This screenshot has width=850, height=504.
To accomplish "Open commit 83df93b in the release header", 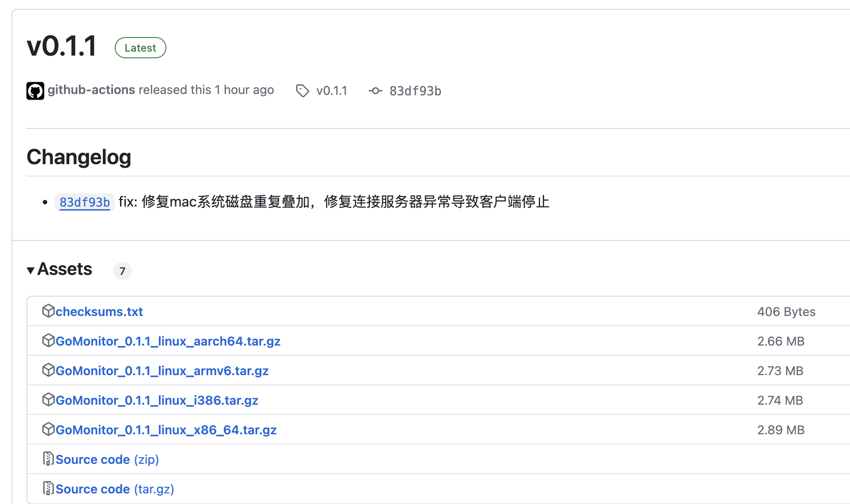I will point(415,91).
